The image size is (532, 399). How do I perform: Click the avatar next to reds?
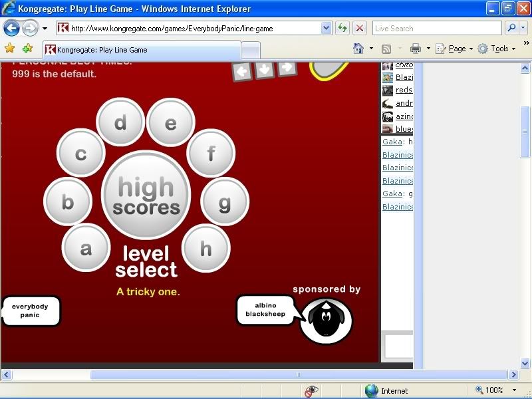click(388, 90)
